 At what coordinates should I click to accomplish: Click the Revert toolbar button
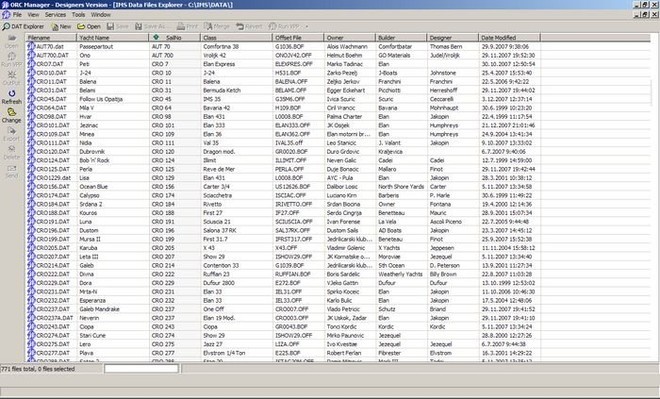point(249,27)
